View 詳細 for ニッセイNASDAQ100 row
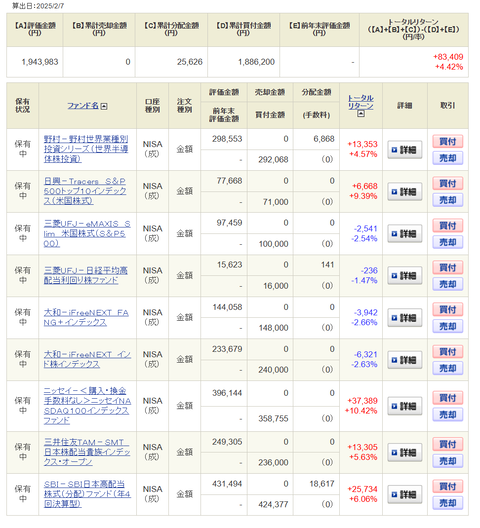Image resolution: width=480 pixels, height=528 pixels. coord(405,406)
